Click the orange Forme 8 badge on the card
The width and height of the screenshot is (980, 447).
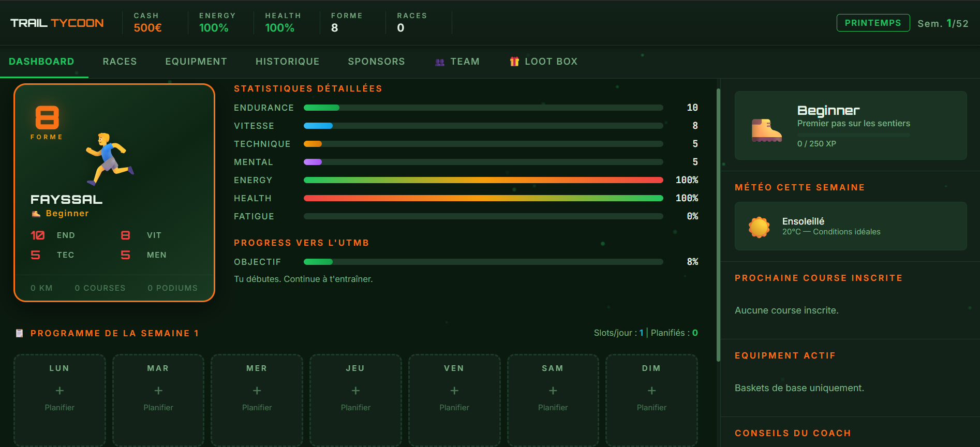click(x=47, y=123)
